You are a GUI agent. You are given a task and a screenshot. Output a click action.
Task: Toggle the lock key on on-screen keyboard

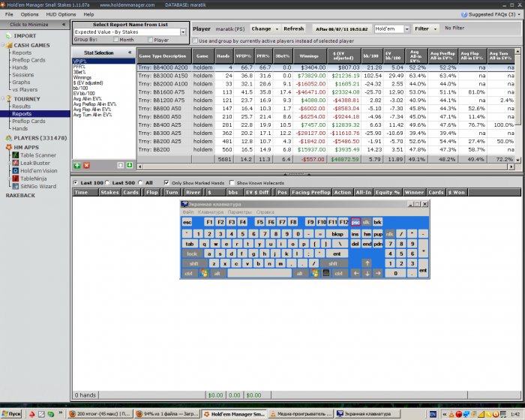tap(192, 253)
